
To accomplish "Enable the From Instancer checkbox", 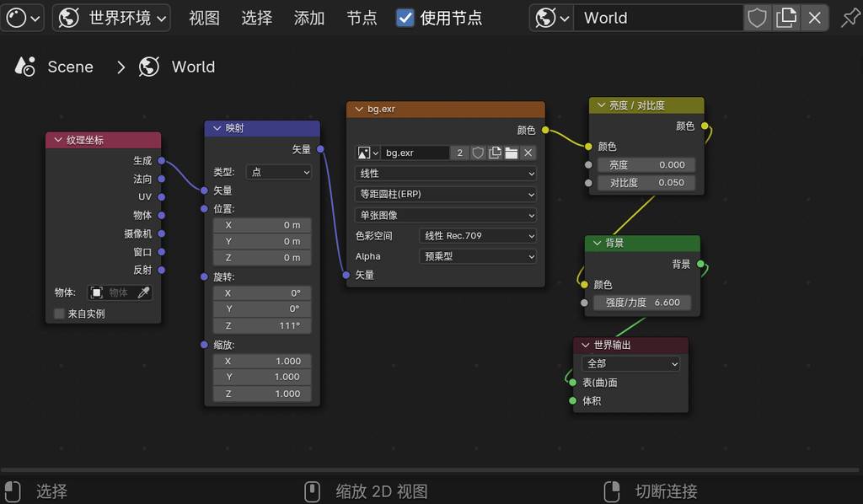I will pos(59,314).
